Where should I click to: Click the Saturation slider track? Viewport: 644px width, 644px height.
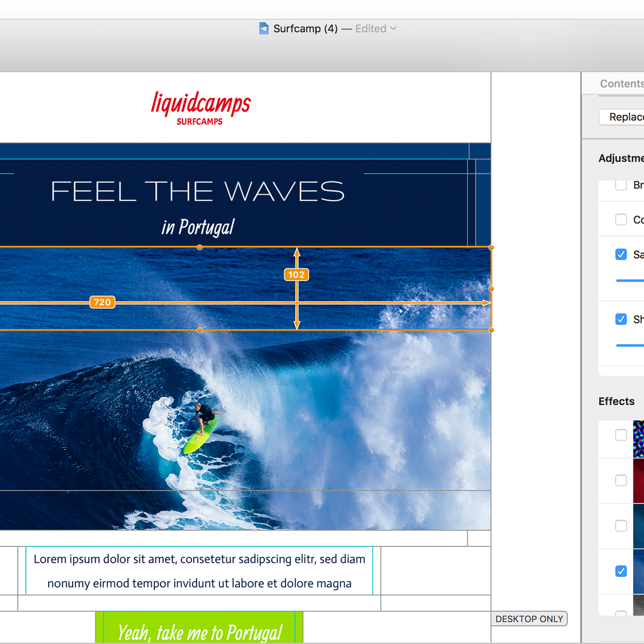631,280
